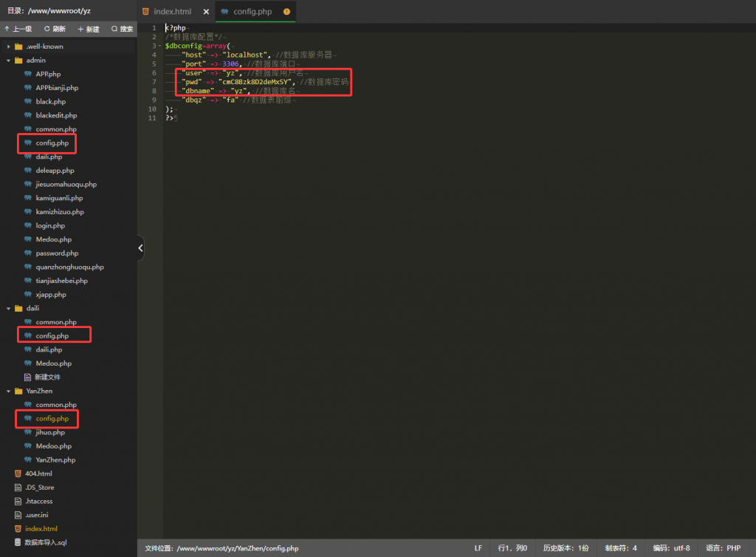This screenshot has height=557, width=756.
Task: Collapse the admin folder arrow
Action: tap(8, 61)
